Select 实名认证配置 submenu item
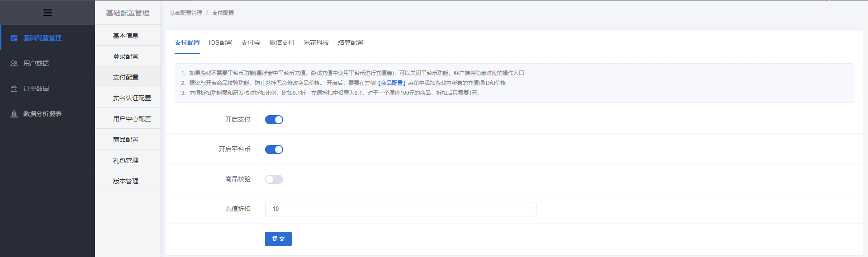 128,98
